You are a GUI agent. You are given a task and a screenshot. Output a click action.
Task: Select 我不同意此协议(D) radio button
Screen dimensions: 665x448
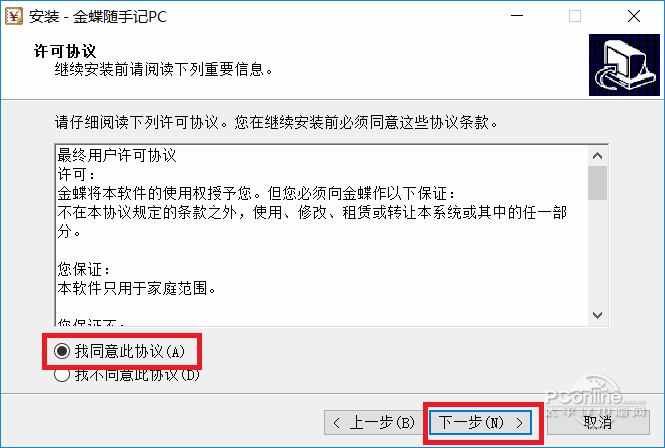(x=62, y=375)
